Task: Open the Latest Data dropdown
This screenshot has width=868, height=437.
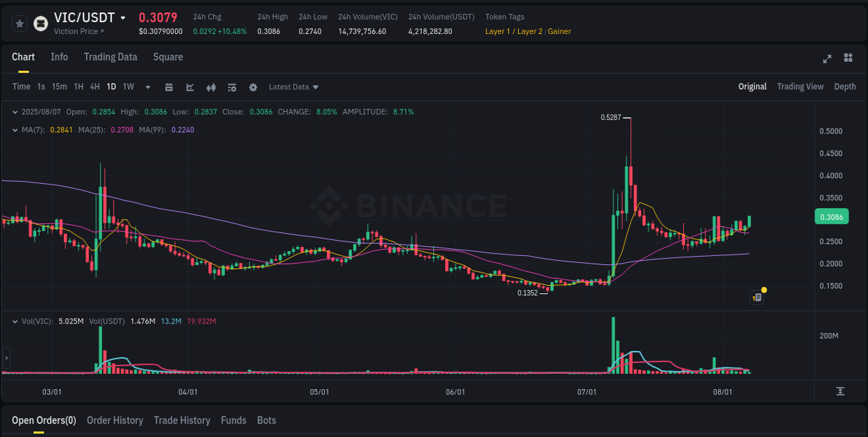Action: [293, 87]
